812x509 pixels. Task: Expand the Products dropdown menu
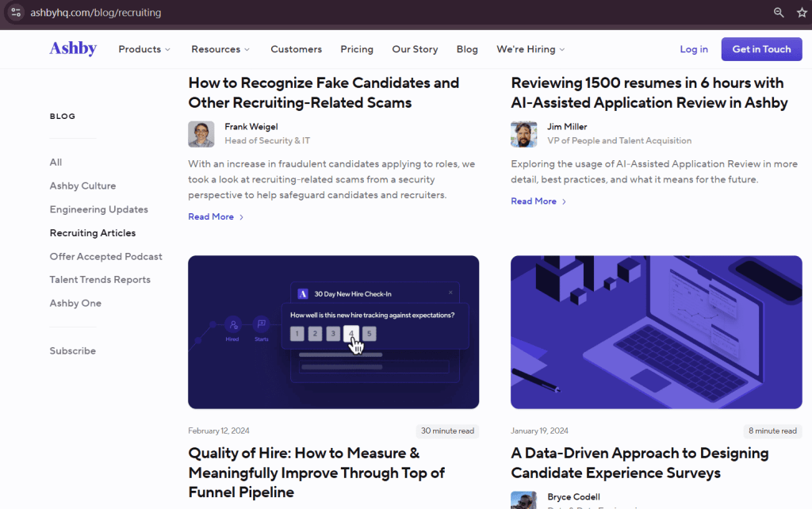(144, 49)
